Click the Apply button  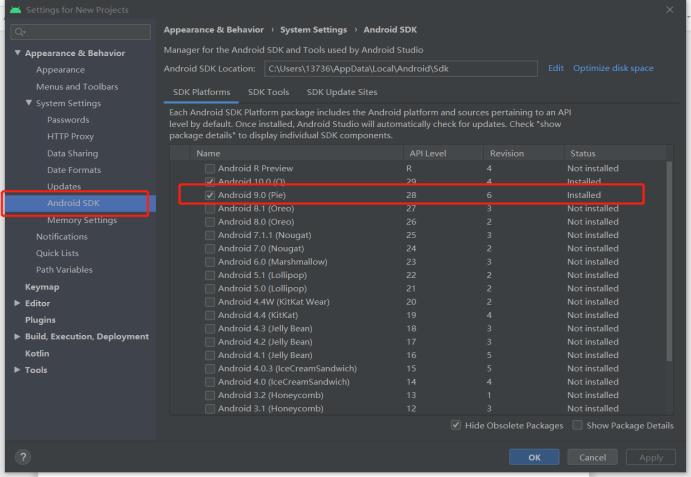pos(651,457)
